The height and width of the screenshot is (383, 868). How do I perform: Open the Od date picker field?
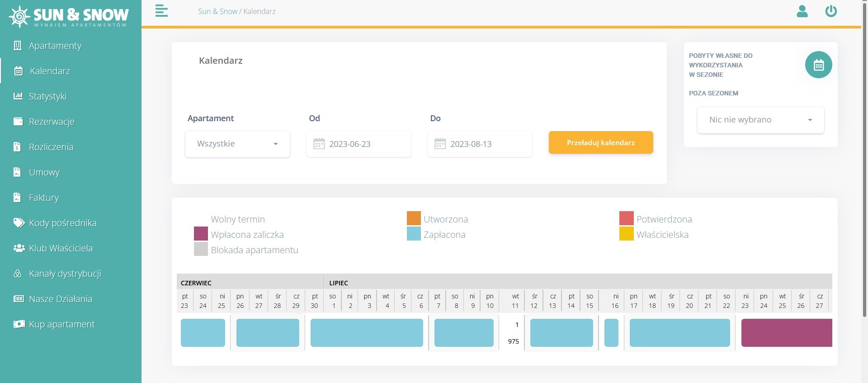pos(359,144)
